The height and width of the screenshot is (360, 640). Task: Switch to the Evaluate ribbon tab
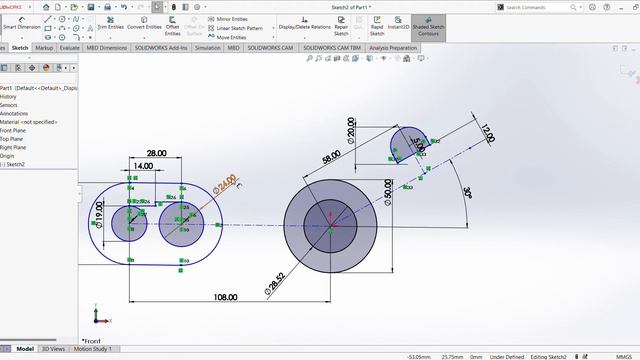(x=69, y=48)
